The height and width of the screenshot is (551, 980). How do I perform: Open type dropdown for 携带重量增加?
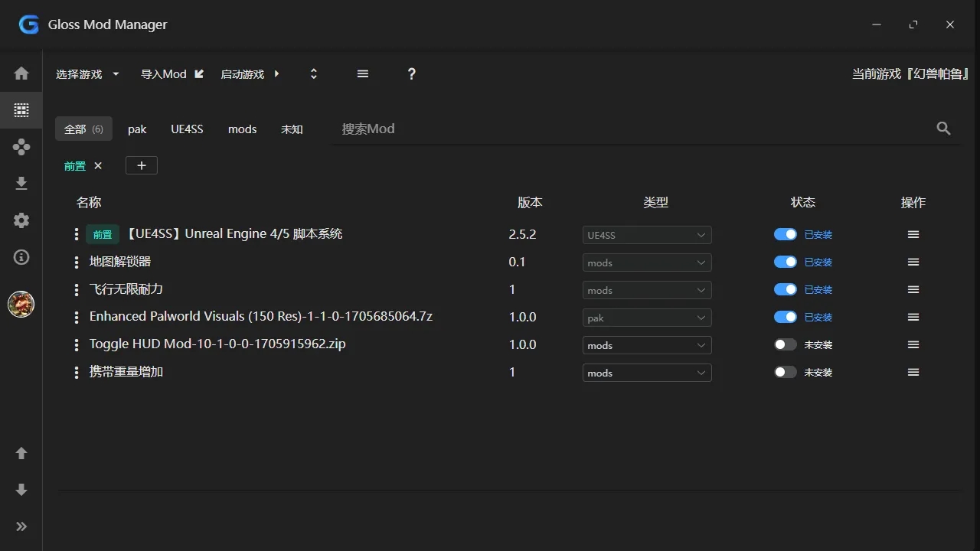[647, 373]
